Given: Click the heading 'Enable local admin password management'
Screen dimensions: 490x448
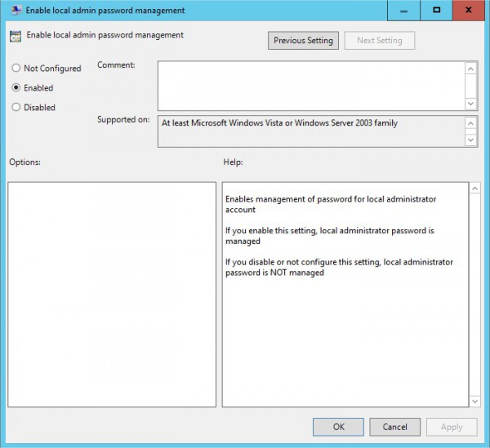Looking at the screenshot, I should pos(105,35).
